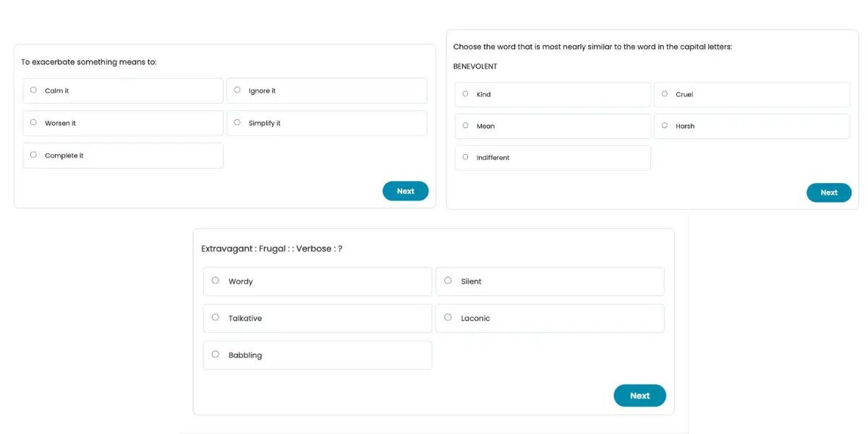Choose 'Silent' radio option

448,281
